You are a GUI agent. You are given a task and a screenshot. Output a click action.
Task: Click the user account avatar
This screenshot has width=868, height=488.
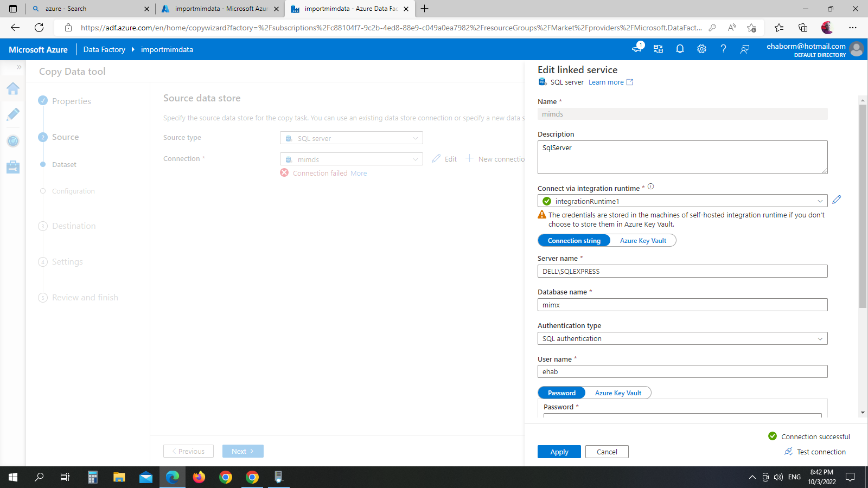pos(857,49)
